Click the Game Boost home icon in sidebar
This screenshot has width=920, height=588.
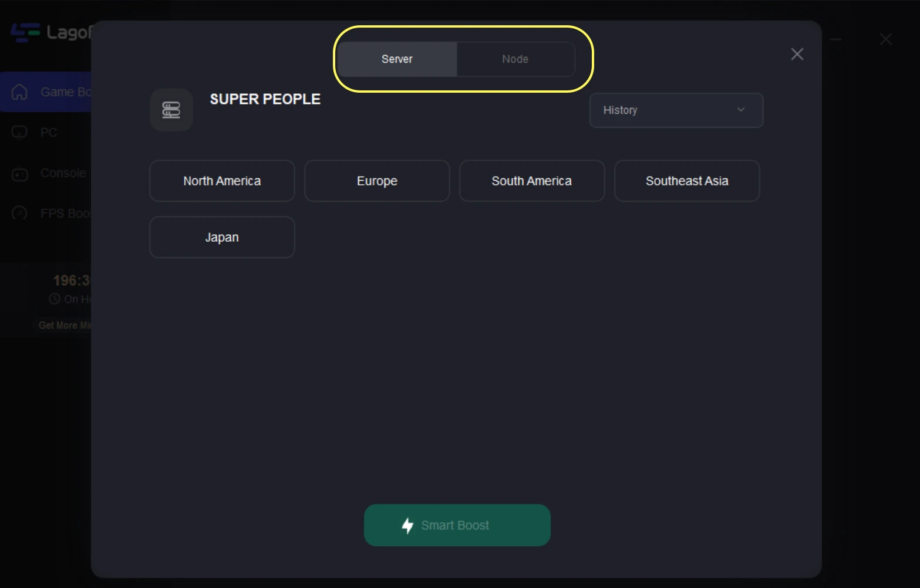(19, 92)
